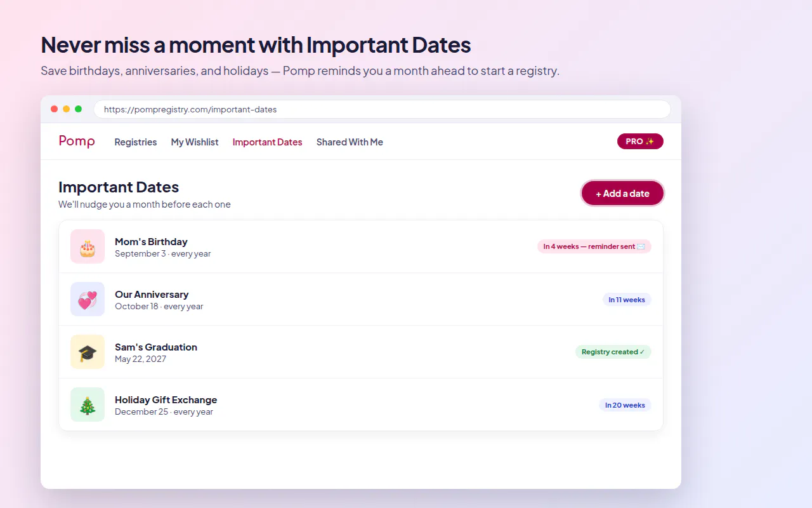
Task: Click the pink hearts anniversary icon
Action: pos(88,299)
